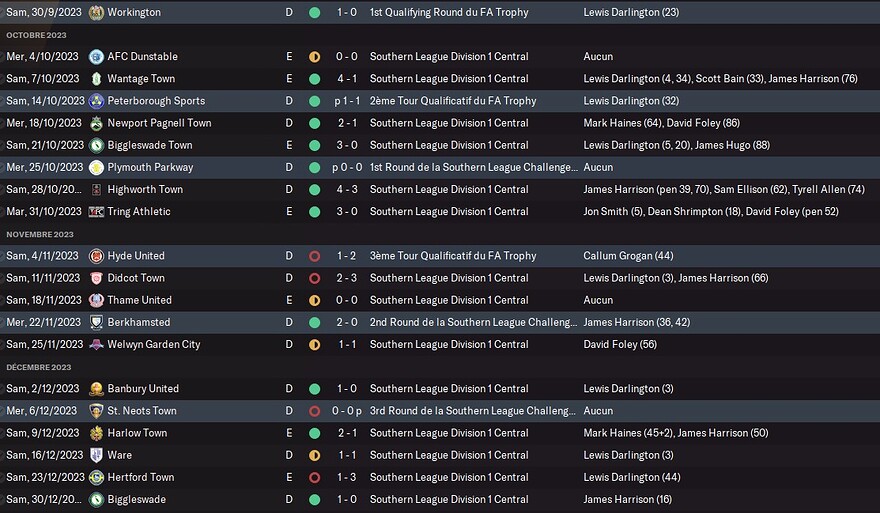880x513 pixels.
Task: Click the St. Neots Town crest
Action: [96, 411]
